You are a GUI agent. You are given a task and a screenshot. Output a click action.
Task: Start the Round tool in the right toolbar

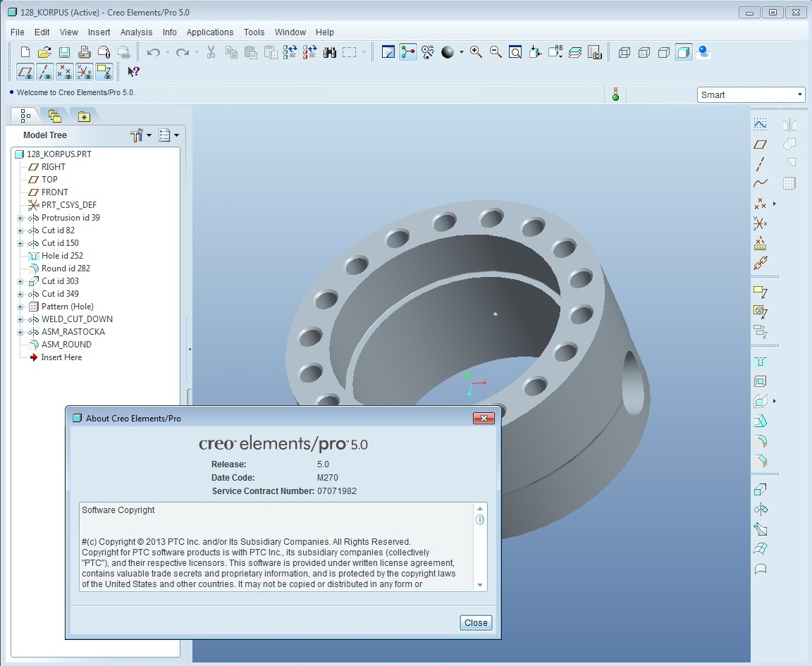click(x=761, y=441)
